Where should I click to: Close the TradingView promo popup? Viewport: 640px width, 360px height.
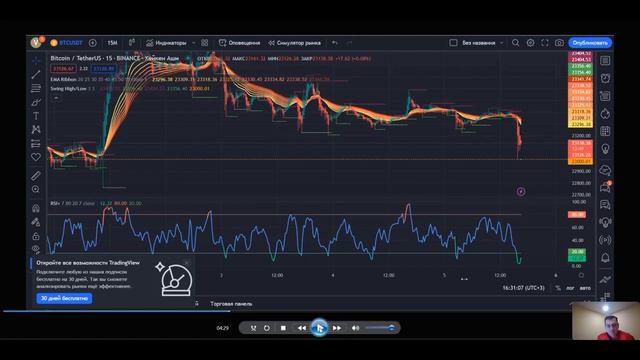[x=186, y=262]
